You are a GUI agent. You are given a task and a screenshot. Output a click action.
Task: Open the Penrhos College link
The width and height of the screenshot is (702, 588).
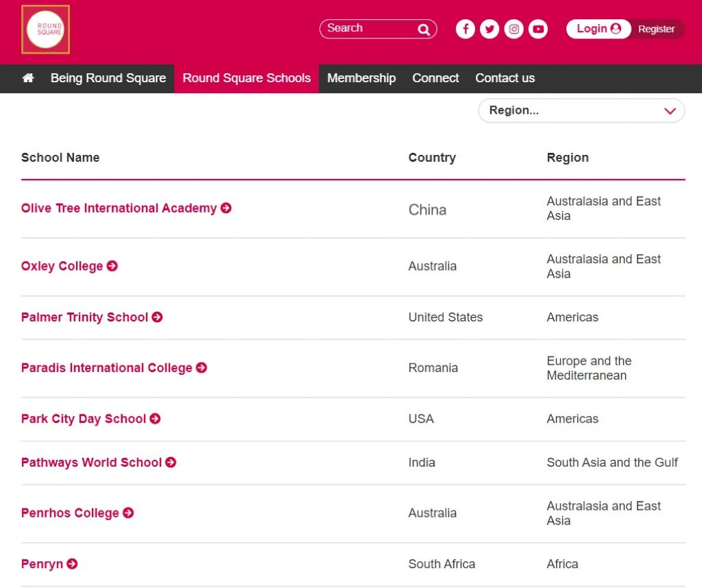point(70,513)
